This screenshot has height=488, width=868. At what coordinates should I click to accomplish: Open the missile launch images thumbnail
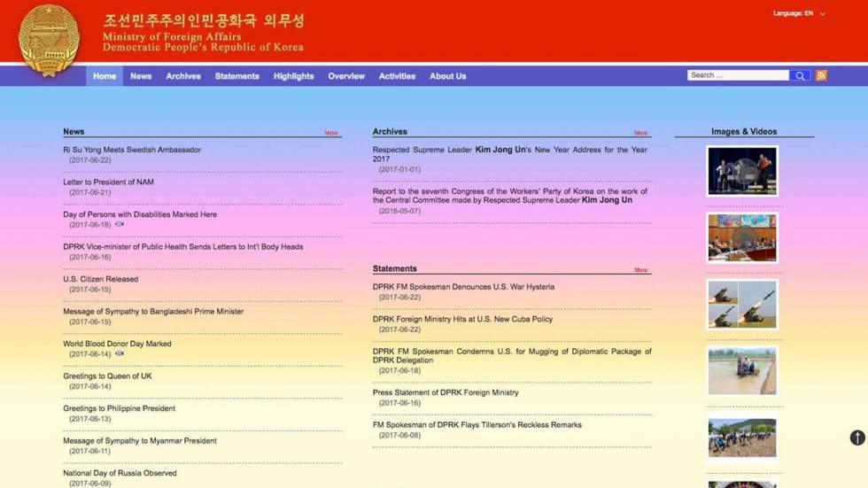(x=742, y=305)
